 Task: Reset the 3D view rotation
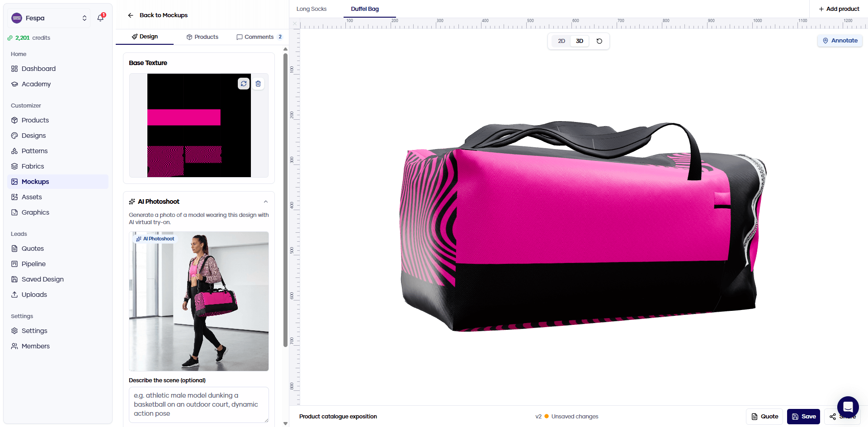[599, 41]
